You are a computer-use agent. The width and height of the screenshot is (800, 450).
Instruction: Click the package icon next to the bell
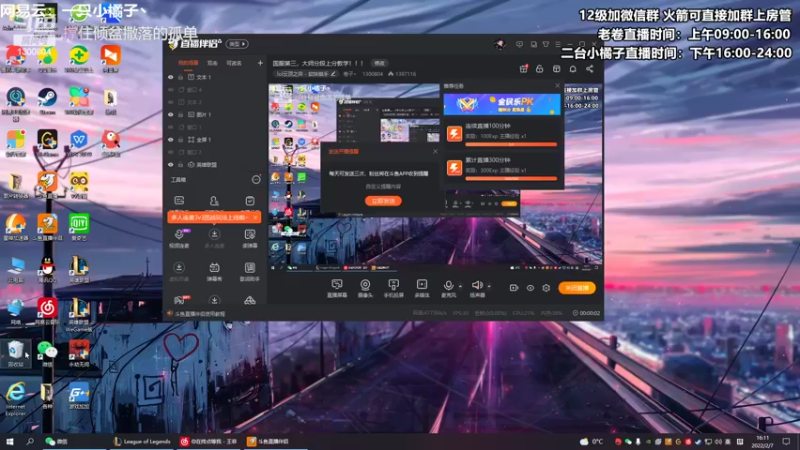pyautogui.click(x=557, y=69)
